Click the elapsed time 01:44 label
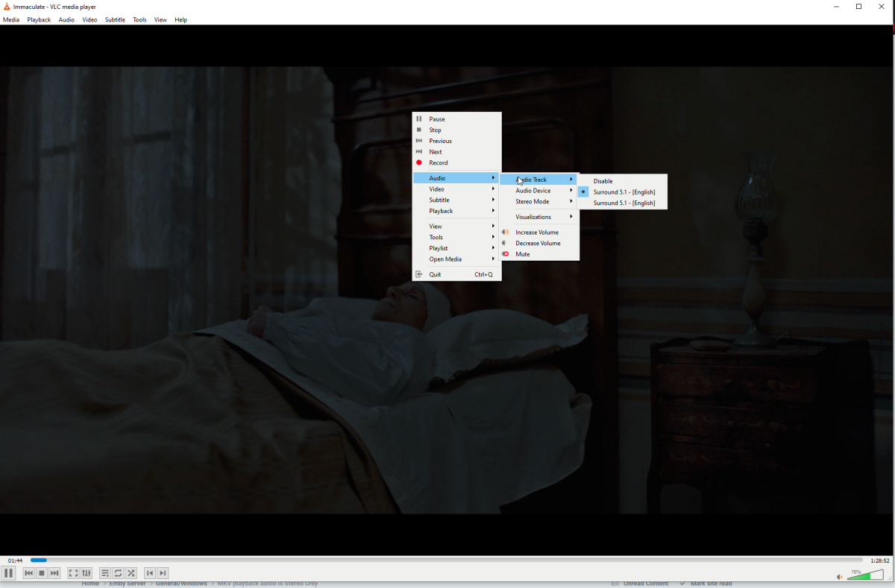Screen dimensions: 895x588 [15, 560]
